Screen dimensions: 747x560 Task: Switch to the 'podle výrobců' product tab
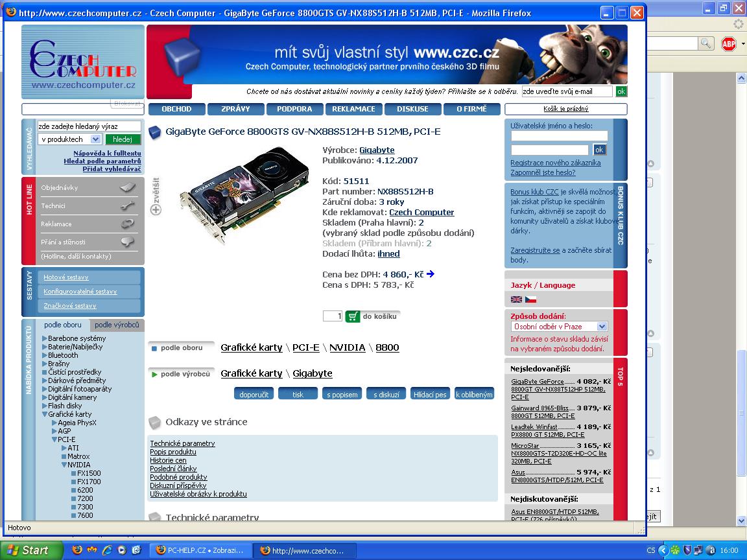tap(117, 325)
